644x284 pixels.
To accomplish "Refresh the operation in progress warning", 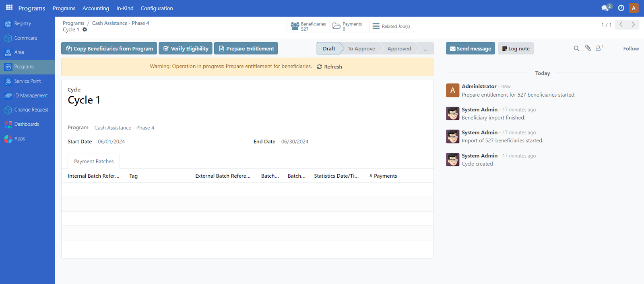I will click(x=329, y=67).
